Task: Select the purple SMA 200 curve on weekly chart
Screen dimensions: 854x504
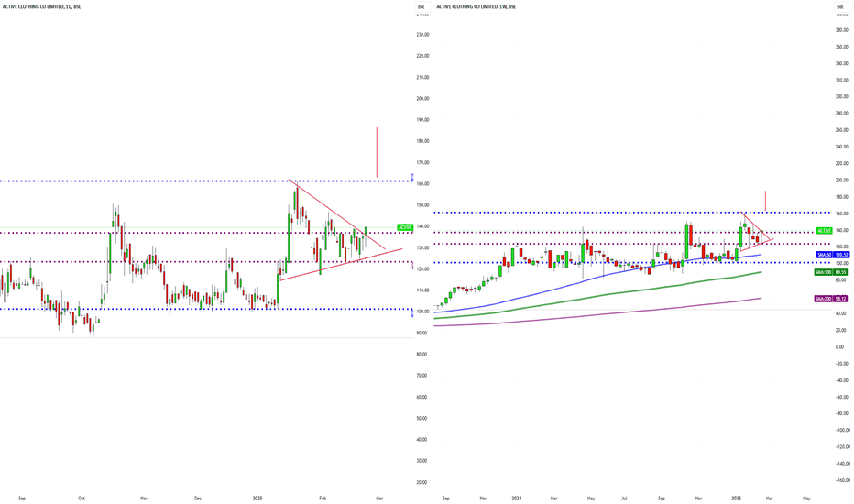Action: 599,315
